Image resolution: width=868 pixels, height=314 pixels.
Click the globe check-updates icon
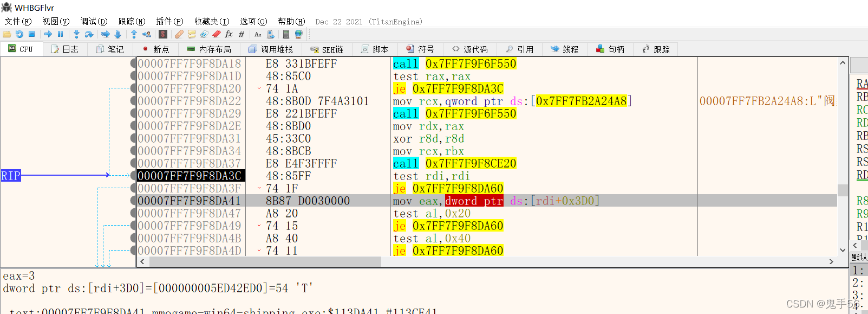(x=298, y=34)
